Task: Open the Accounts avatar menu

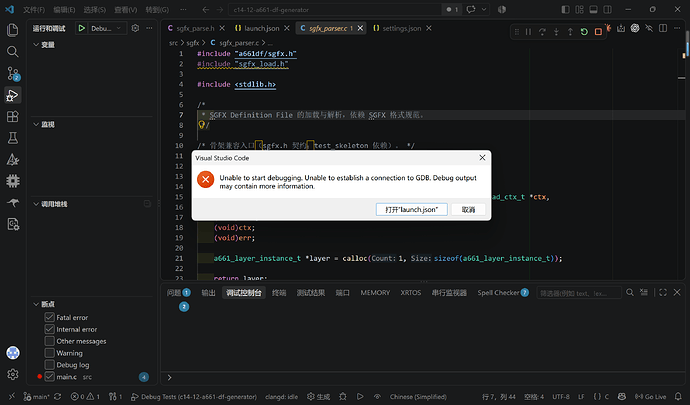Action: [x=12, y=353]
